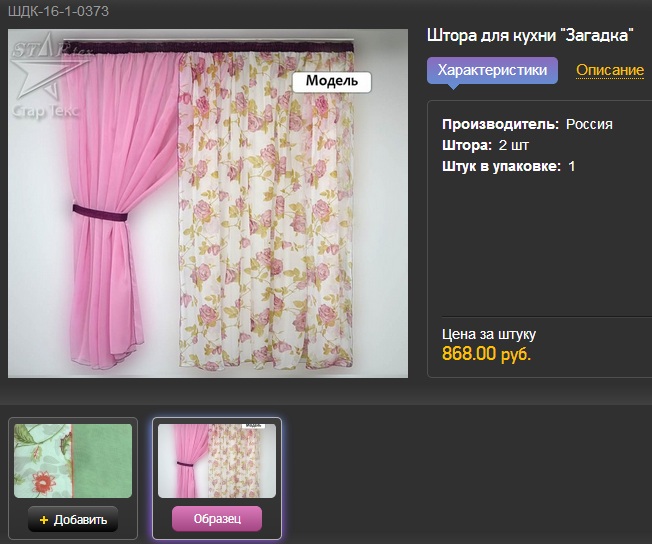Open the Характеристики tab
Image resolution: width=652 pixels, height=544 pixels.
(x=492, y=70)
